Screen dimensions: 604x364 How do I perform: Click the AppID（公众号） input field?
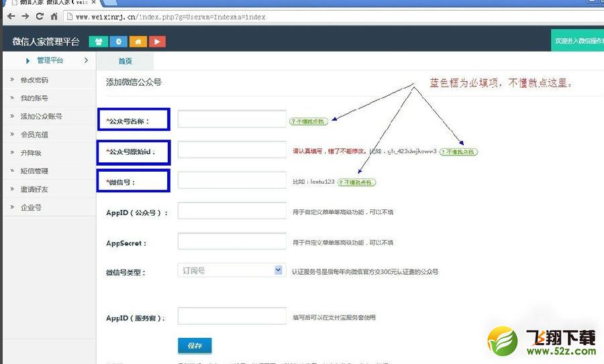pos(232,211)
